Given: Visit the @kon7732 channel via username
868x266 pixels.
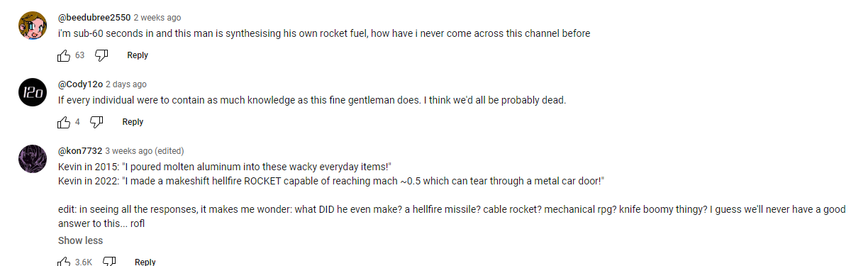Looking at the screenshot, I should (x=80, y=150).
